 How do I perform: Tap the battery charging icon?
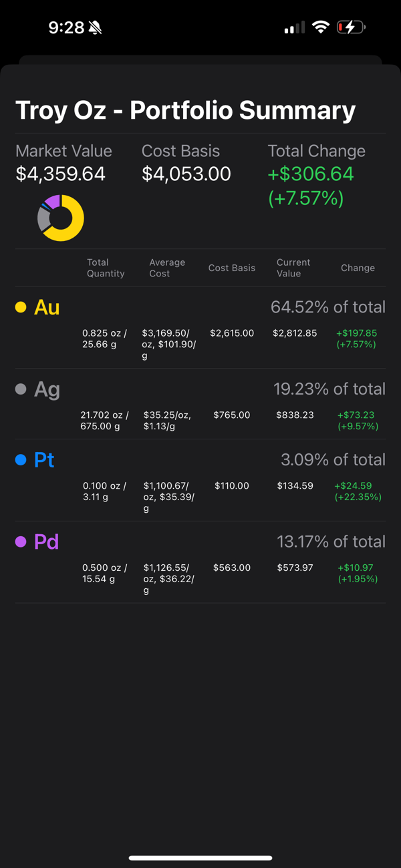tap(351, 27)
